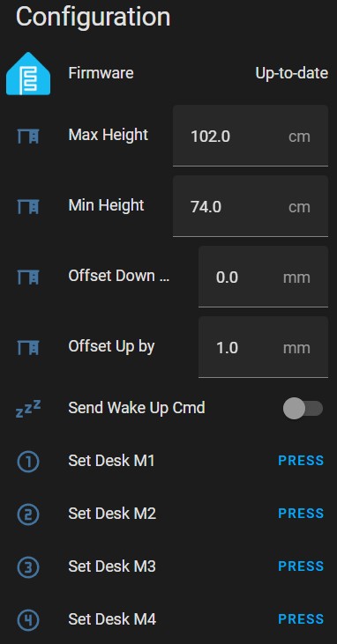Focus the Offset Down 0.0 mm field
Screen dimensions: 337x644
click(263, 277)
